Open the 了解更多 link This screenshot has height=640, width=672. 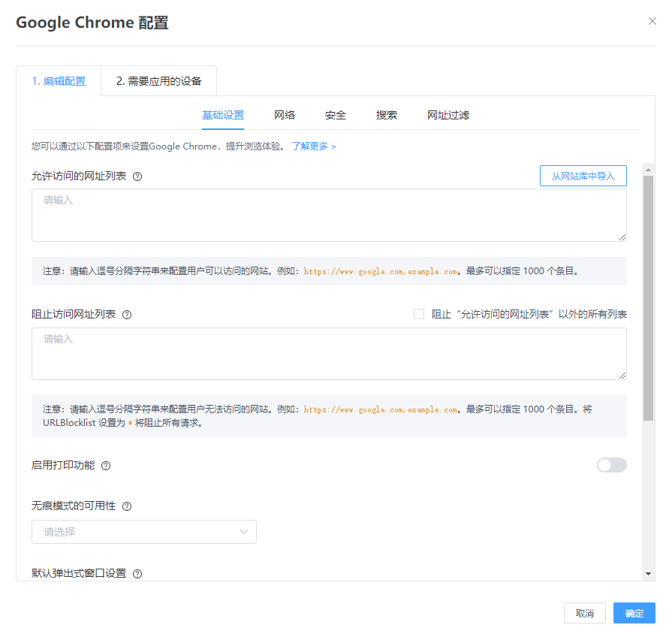(x=314, y=146)
